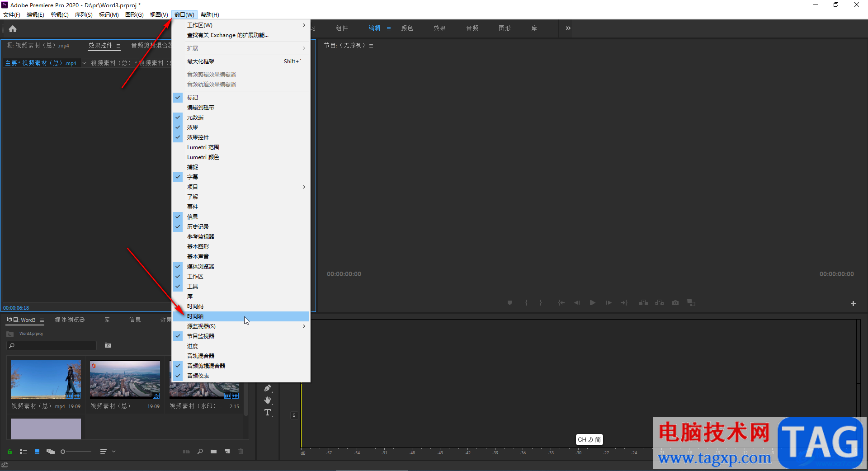Choose Lumetri 颜色 in Window menu
Screen dimensions: 868x471
(241, 157)
